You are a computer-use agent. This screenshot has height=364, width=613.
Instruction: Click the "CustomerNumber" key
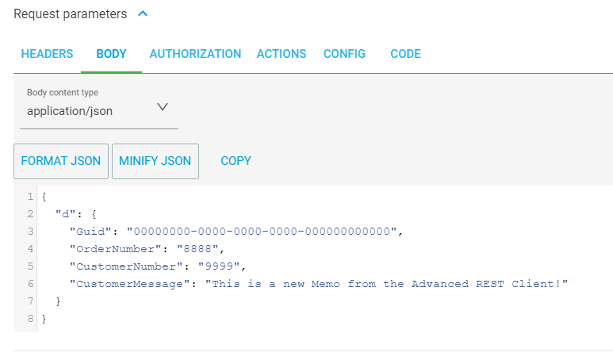pos(126,266)
